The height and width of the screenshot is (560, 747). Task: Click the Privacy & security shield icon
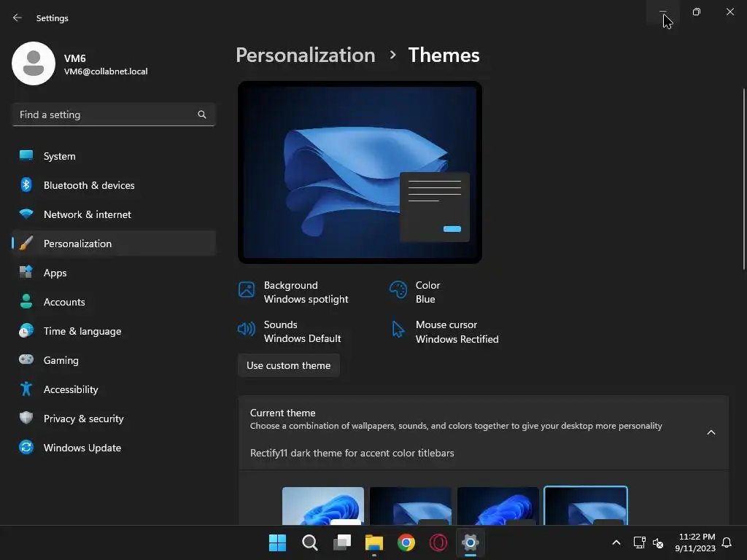26,418
